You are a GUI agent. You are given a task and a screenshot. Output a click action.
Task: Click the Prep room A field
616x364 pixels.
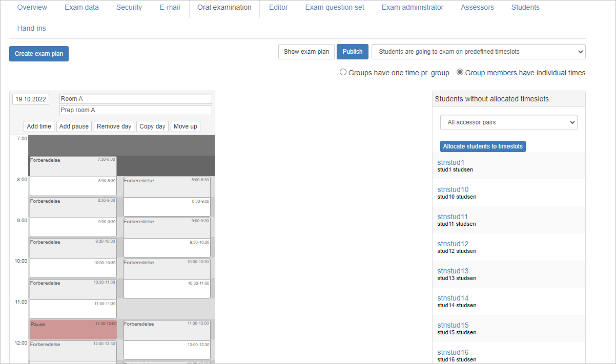pyautogui.click(x=136, y=110)
